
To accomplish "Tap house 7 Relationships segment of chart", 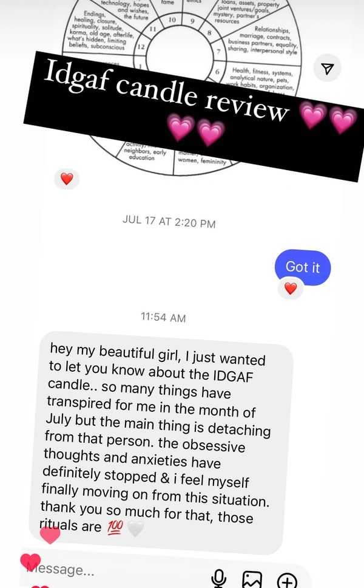I will pos(262,41).
